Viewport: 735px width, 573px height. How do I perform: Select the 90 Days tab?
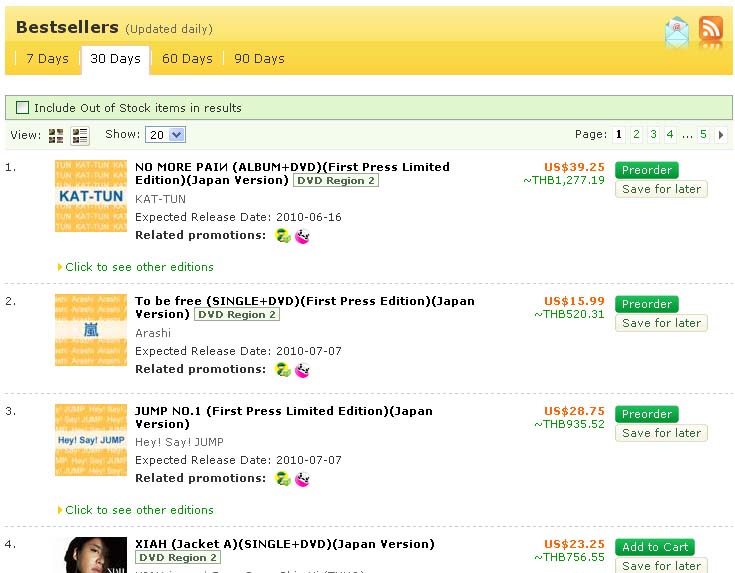tap(259, 59)
